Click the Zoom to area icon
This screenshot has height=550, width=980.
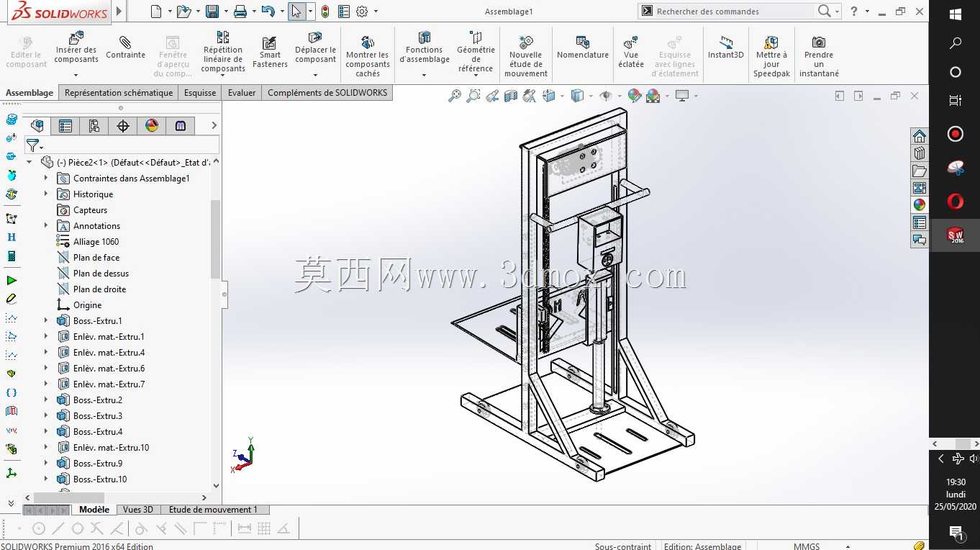point(473,96)
